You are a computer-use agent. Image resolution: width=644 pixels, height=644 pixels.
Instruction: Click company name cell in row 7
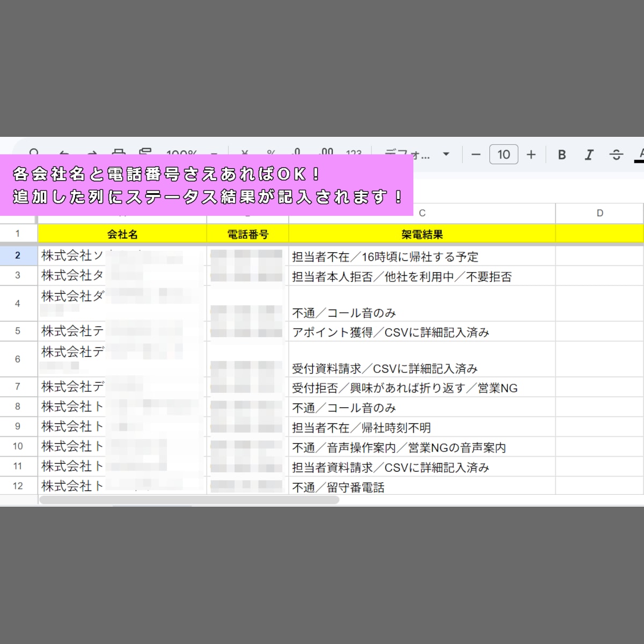[122, 387]
